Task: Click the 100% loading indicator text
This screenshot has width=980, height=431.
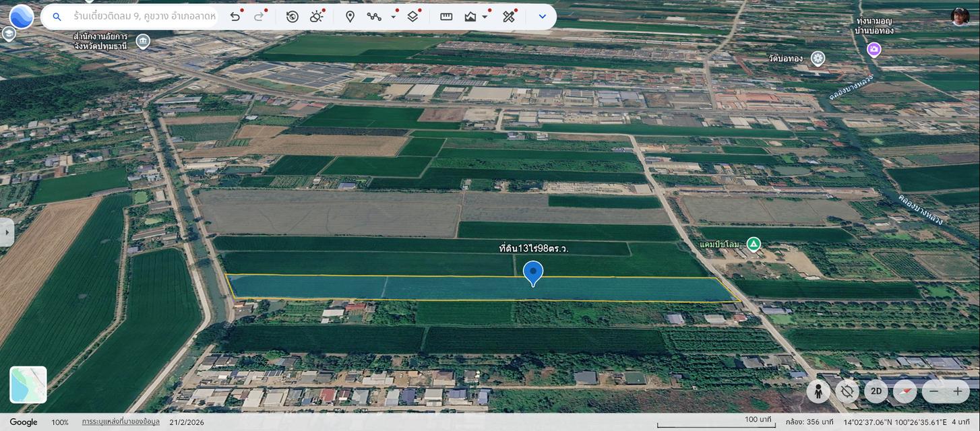Action: 60,422
